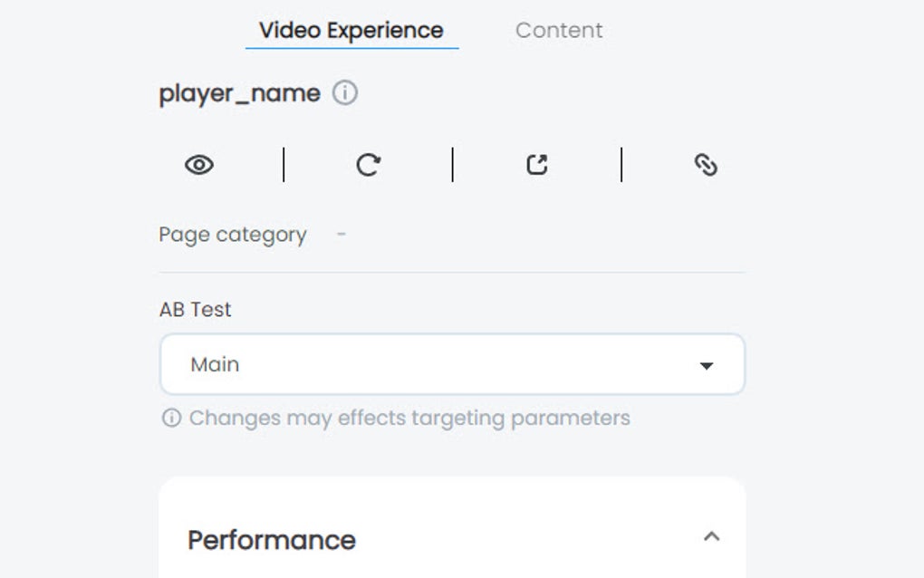
Task: Open the AB Test dropdown
Action: 452,364
